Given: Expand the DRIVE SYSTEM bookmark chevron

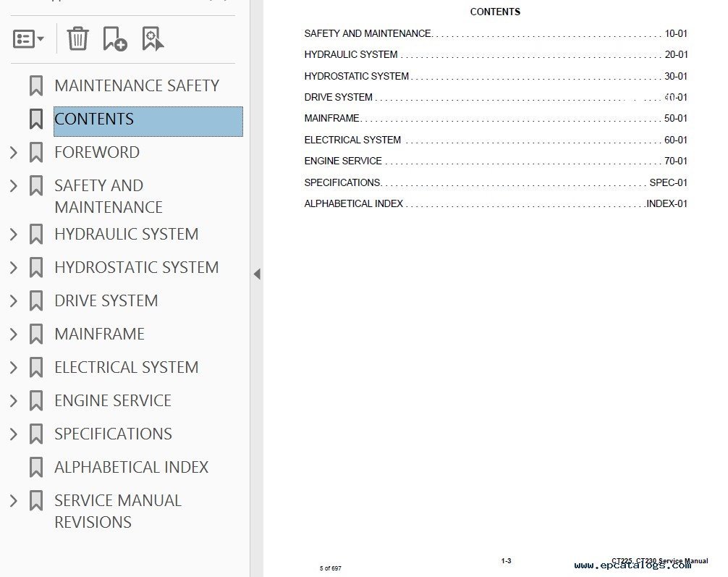Looking at the screenshot, I should [x=13, y=300].
